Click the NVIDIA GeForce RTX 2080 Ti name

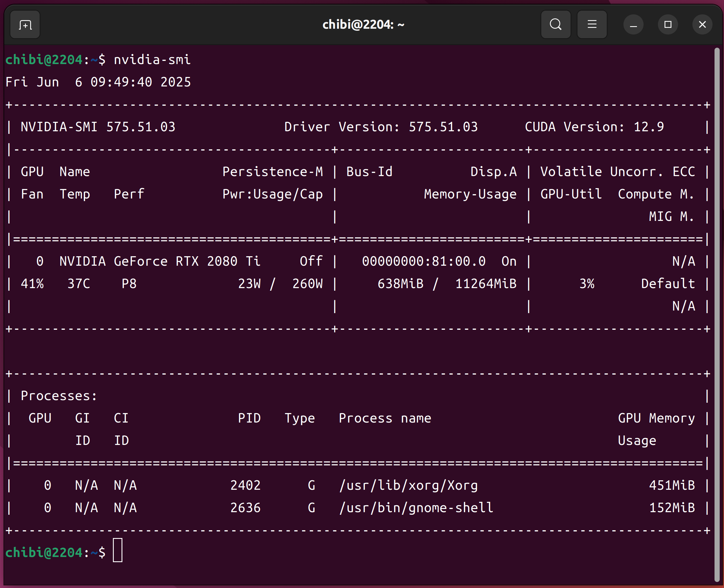point(159,261)
